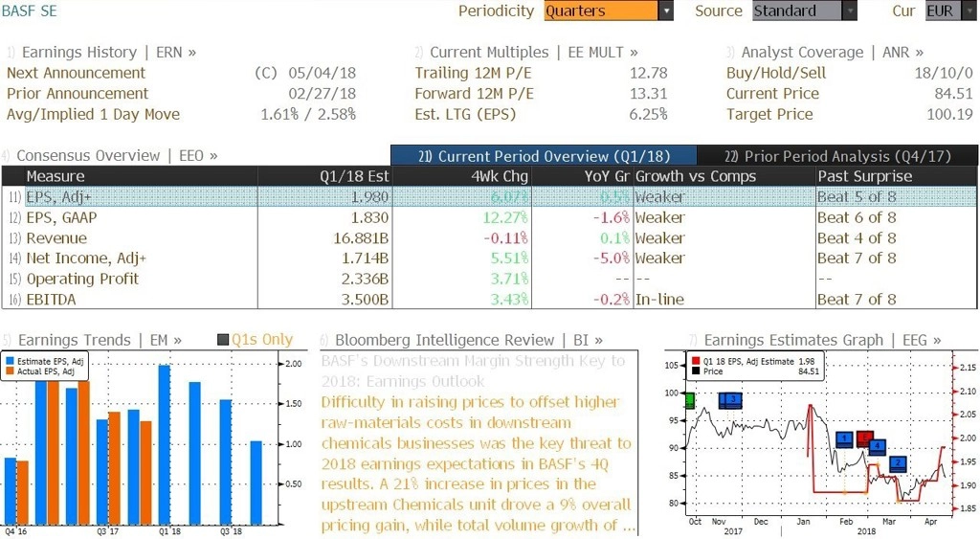Click the tallest Q1 18 estimate bar
The image size is (980, 539).
coord(165,444)
